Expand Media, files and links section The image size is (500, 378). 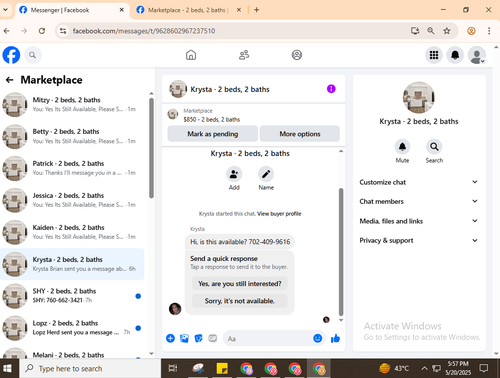[418, 221]
